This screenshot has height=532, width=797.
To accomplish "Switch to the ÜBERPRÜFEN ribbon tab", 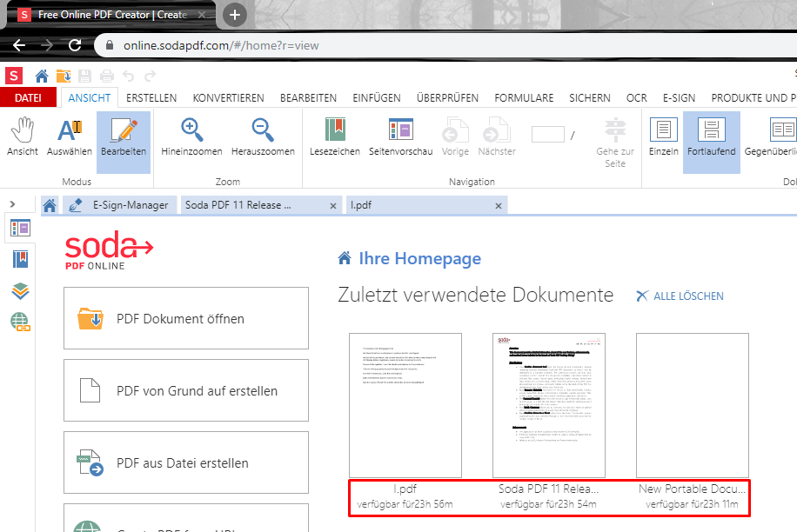I will (x=447, y=97).
